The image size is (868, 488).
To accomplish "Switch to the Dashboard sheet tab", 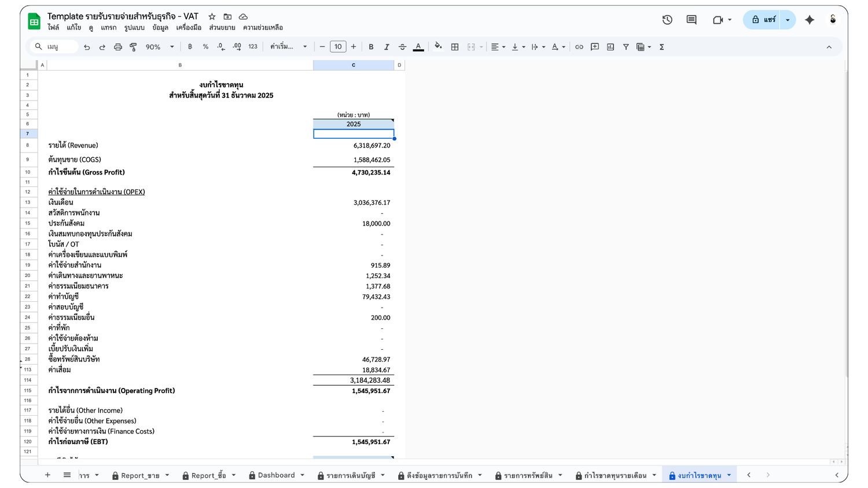I will click(276, 475).
